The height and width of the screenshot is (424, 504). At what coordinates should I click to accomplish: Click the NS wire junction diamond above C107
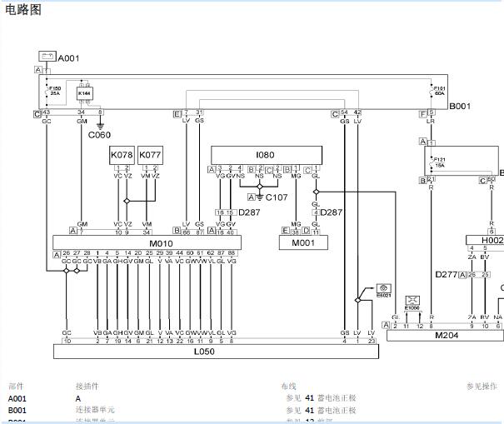[x=260, y=187]
